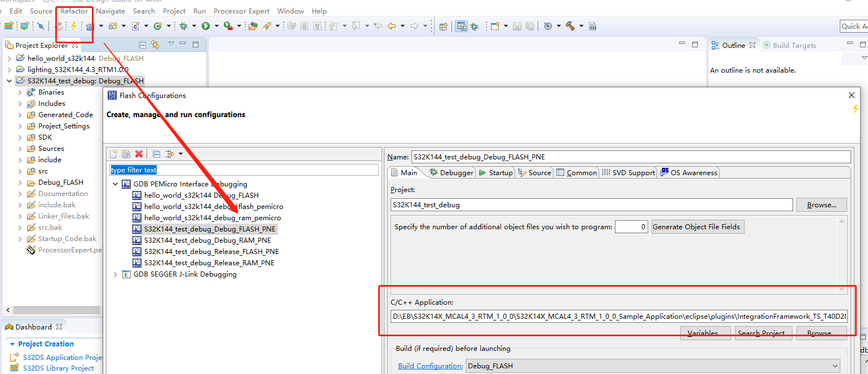Open the Debug button dropdown arrow
Image resolution: width=868 pixels, height=374 pixels.
pyautogui.click(x=194, y=26)
